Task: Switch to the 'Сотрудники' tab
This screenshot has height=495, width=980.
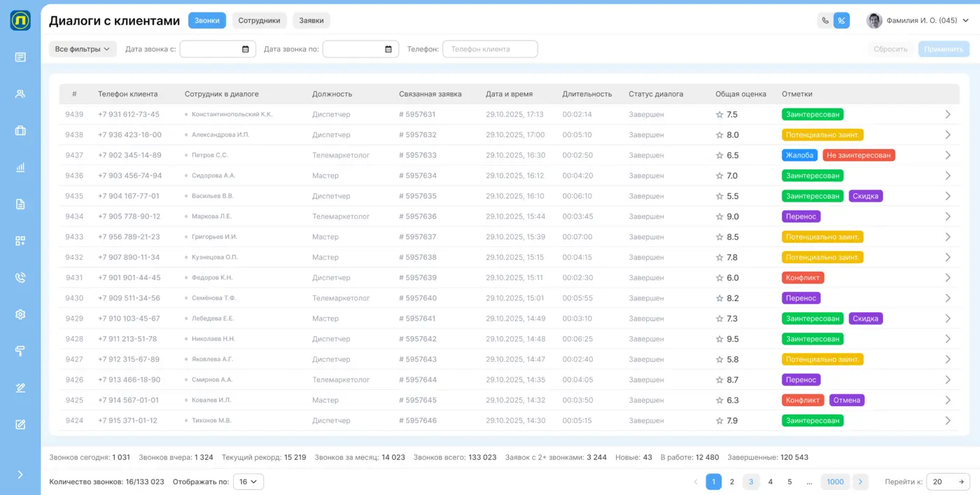Action: coord(259,21)
